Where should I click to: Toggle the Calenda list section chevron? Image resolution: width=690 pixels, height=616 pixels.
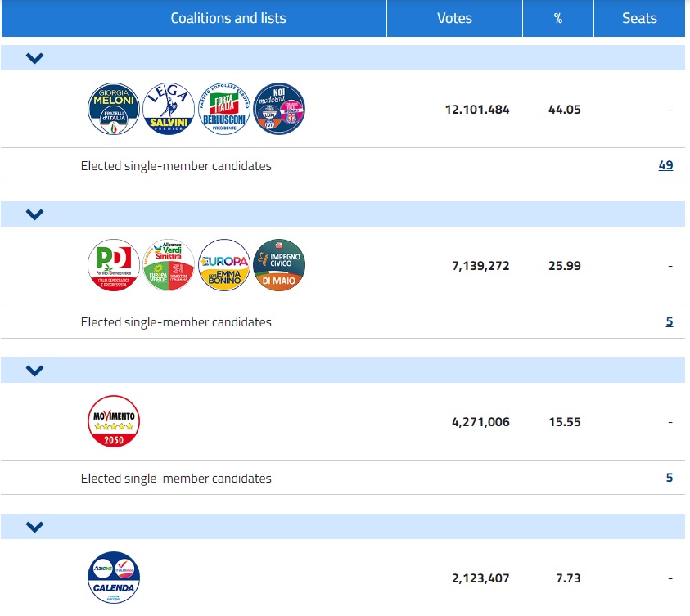[34, 527]
